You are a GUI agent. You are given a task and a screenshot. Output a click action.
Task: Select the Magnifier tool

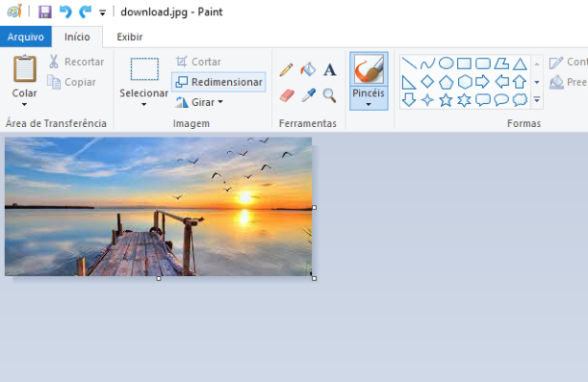click(x=329, y=95)
